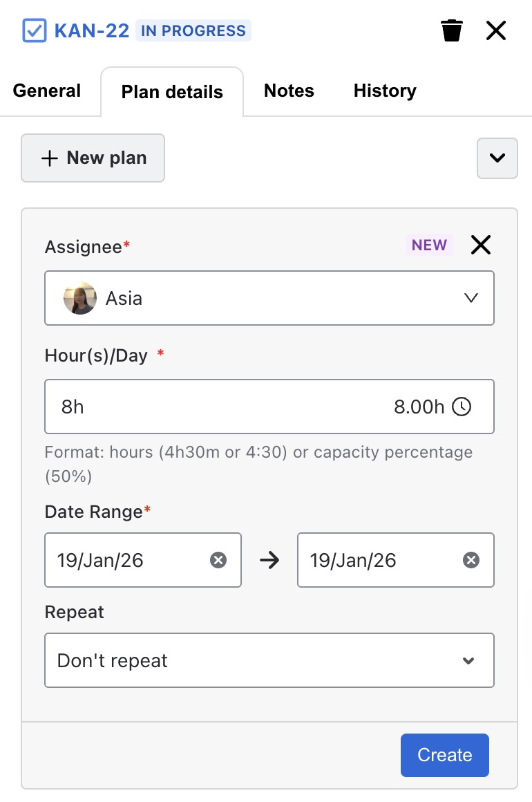Click the clock icon in Hours field
Image resolution: width=532 pixels, height=802 pixels.
pos(462,407)
